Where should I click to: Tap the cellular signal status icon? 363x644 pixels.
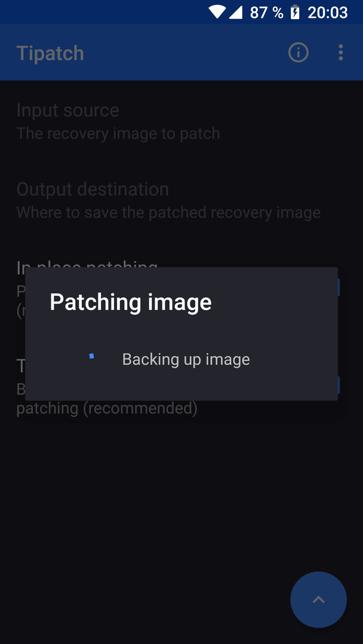[x=236, y=13]
